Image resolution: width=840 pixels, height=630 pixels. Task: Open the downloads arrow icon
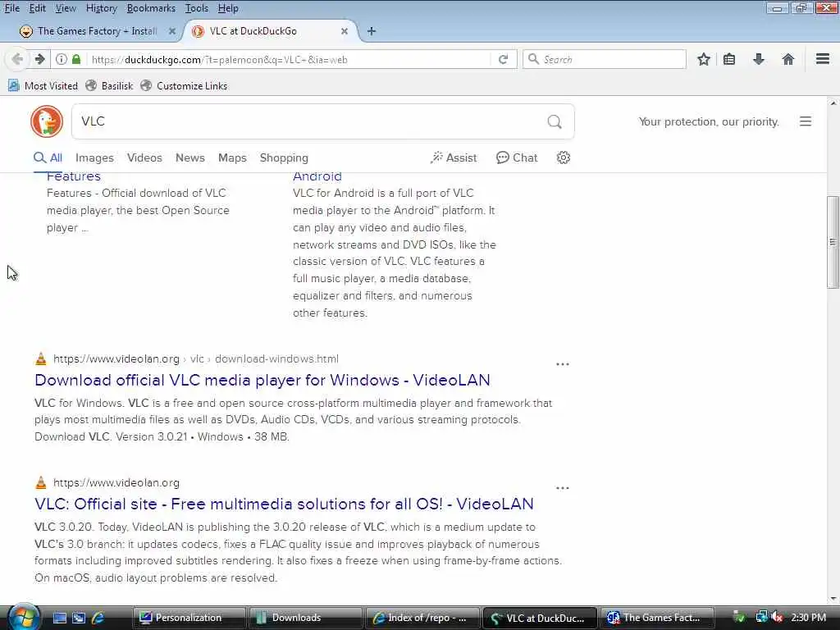[x=759, y=59]
